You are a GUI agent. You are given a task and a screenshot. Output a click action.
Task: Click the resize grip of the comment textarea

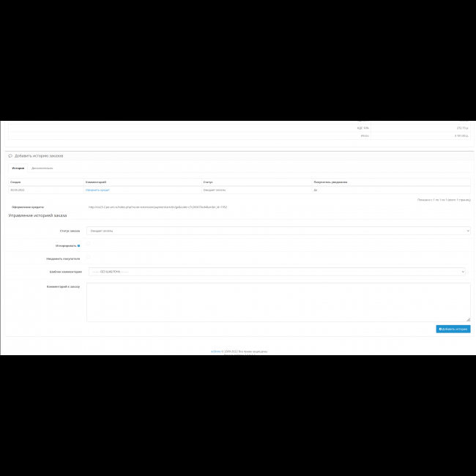pyautogui.click(x=468, y=319)
